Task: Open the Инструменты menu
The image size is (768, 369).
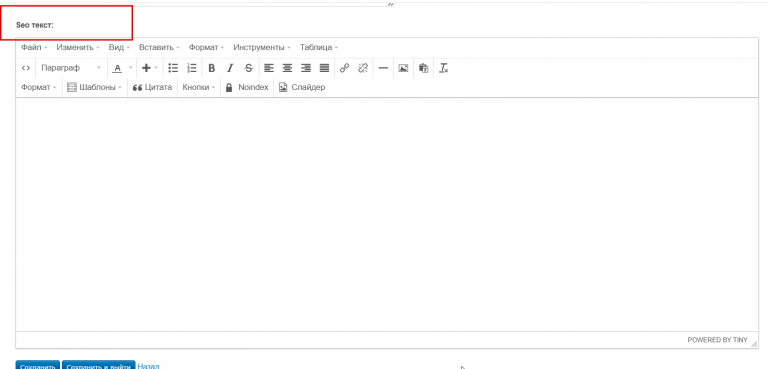Action: [262, 48]
